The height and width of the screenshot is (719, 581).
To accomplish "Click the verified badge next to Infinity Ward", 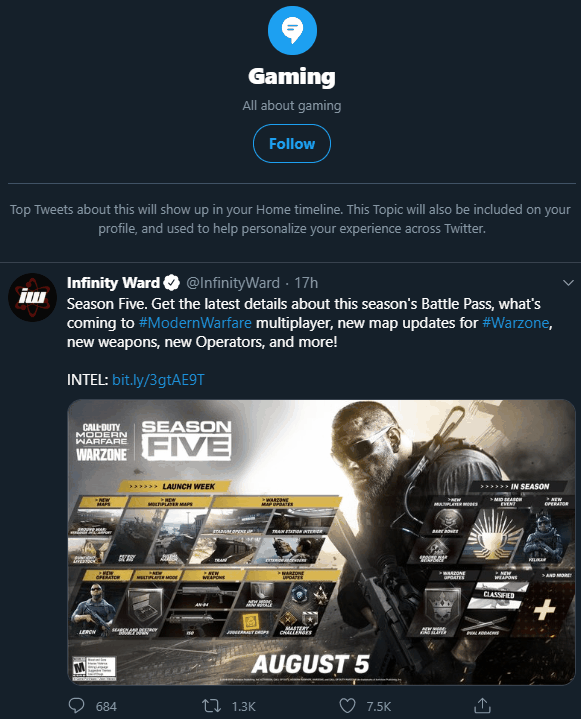I will click(172, 283).
